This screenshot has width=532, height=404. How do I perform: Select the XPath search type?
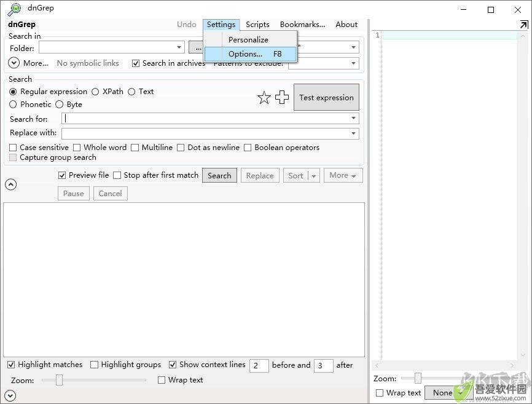[x=95, y=92]
